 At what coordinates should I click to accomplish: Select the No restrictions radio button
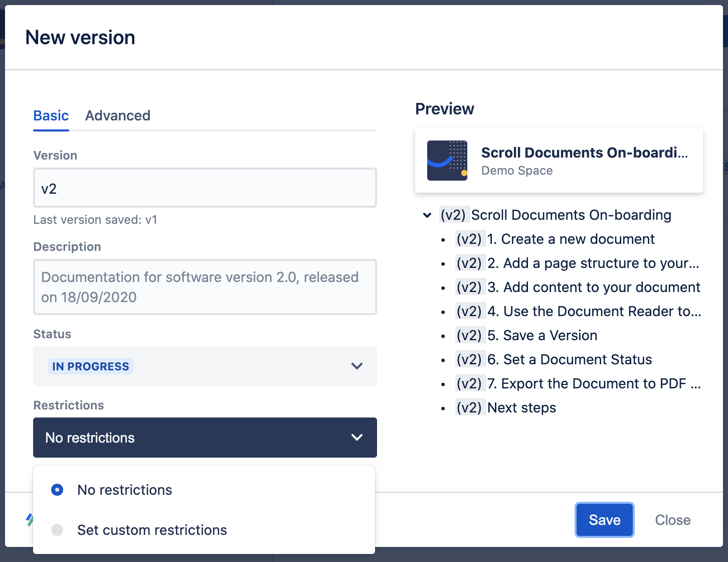click(x=57, y=490)
